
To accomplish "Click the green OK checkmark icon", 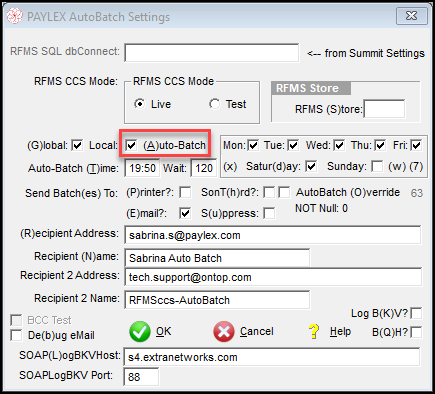I will (x=140, y=331).
